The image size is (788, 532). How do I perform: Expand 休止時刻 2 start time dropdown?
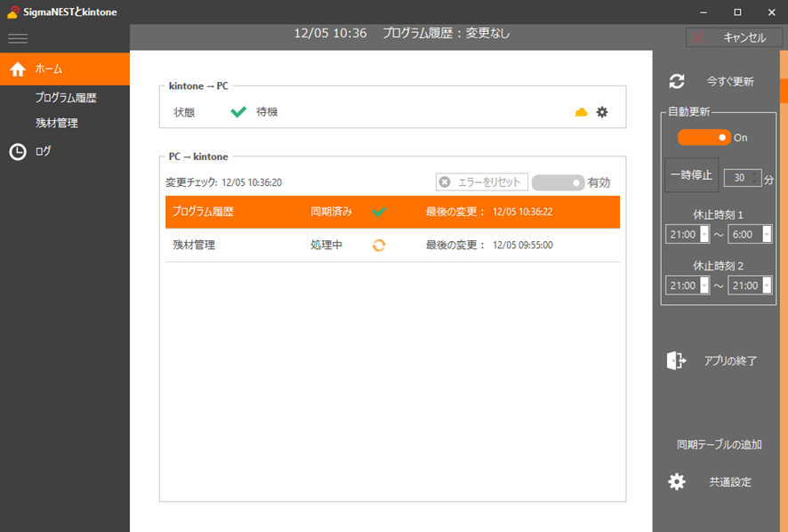[x=704, y=286]
